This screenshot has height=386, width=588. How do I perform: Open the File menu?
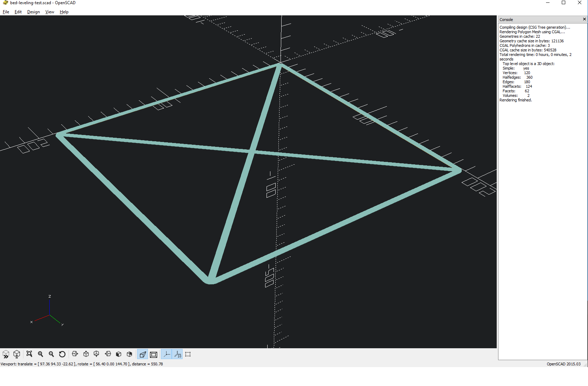click(6, 12)
